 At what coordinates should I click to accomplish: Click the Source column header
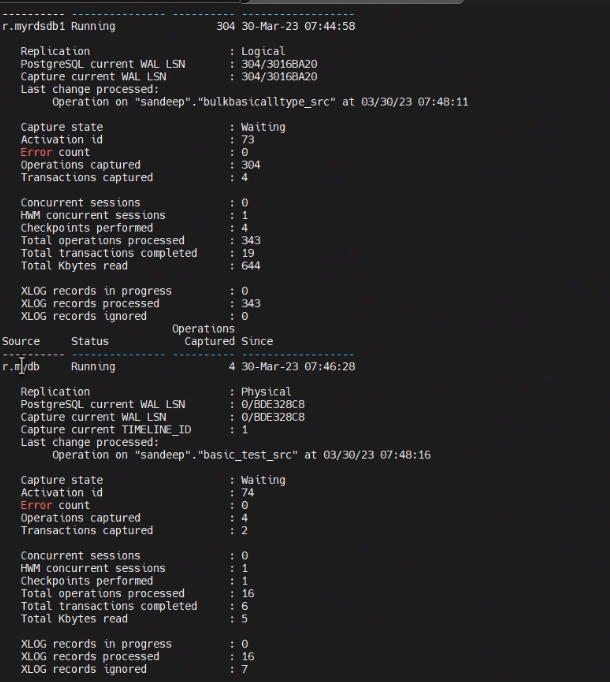[21, 341]
